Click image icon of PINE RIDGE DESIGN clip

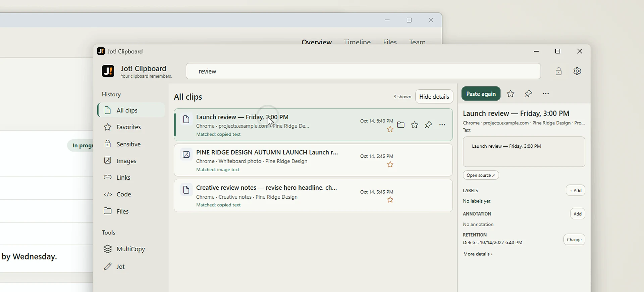click(x=186, y=154)
